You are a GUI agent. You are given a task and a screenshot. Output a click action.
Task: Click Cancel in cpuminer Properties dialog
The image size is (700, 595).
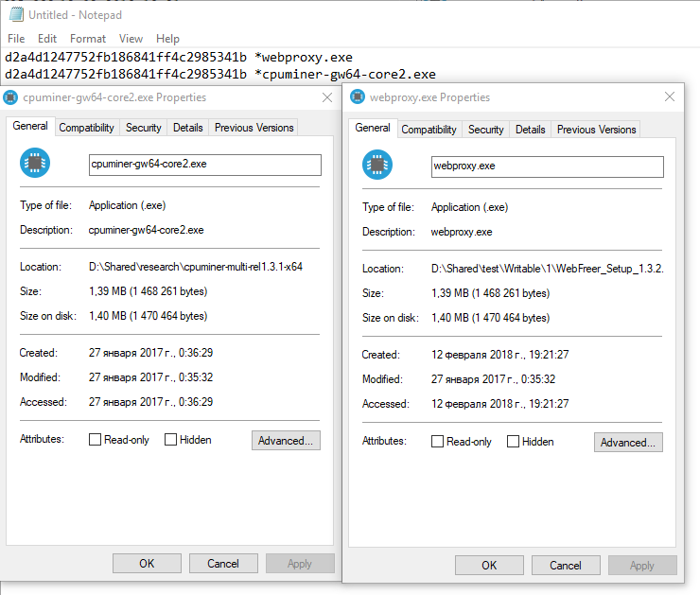tap(223, 563)
